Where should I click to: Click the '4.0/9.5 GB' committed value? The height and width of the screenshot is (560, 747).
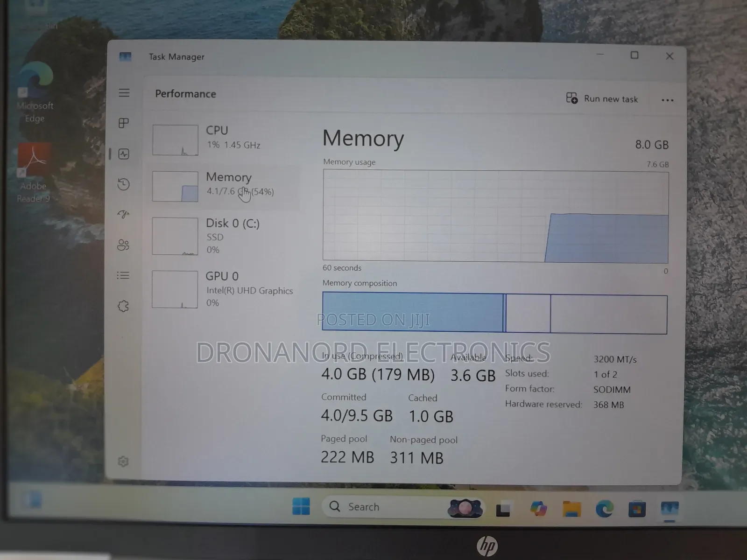pos(357,416)
